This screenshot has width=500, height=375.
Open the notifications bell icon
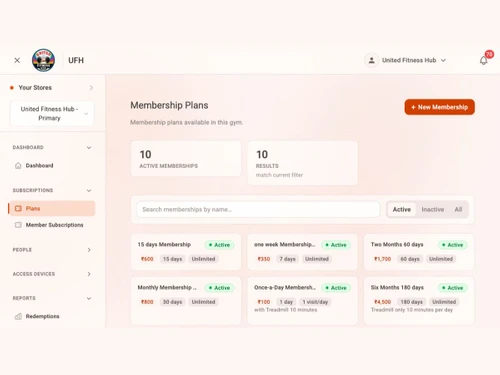(x=483, y=60)
